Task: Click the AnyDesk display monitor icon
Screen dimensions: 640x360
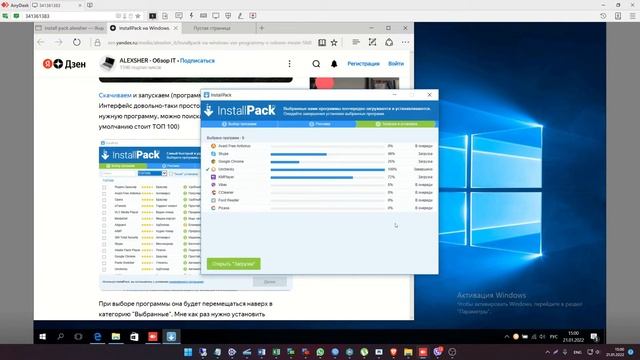Action: 216,16
